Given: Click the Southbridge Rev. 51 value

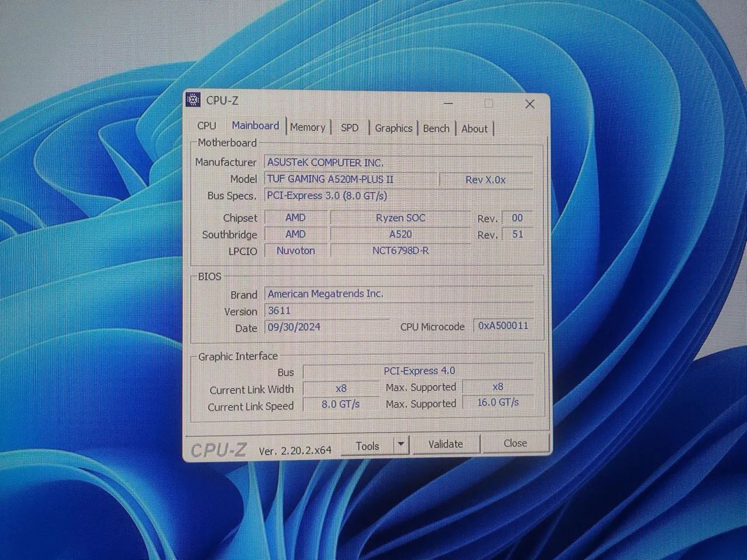Looking at the screenshot, I should click(517, 234).
